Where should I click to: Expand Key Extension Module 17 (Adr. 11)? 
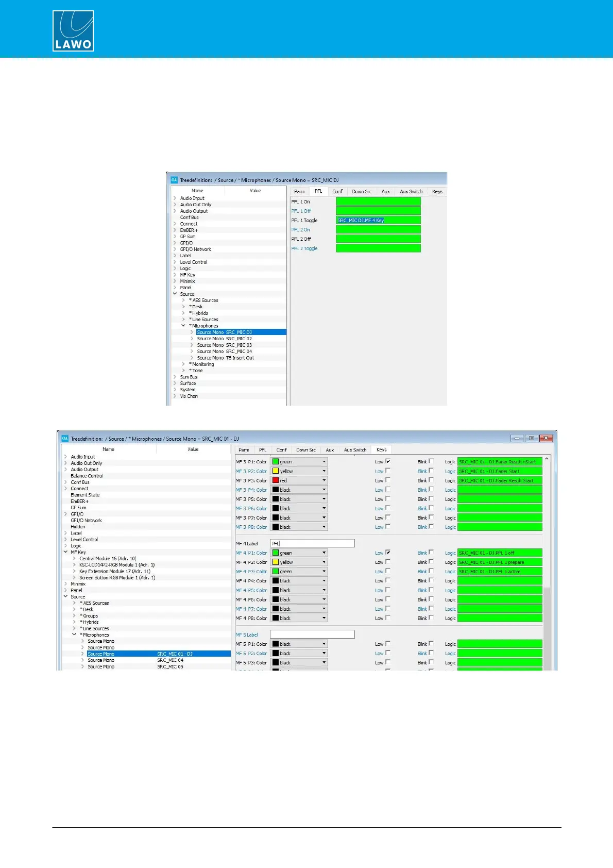pyautogui.click(x=74, y=571)
